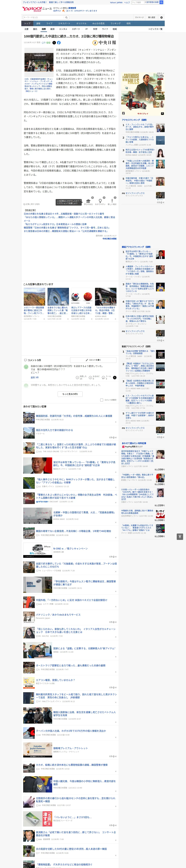
Task: Open related link about 日本の弁護士 脅迫文44件
Action: pyautogui.click(x=64, y=214)
